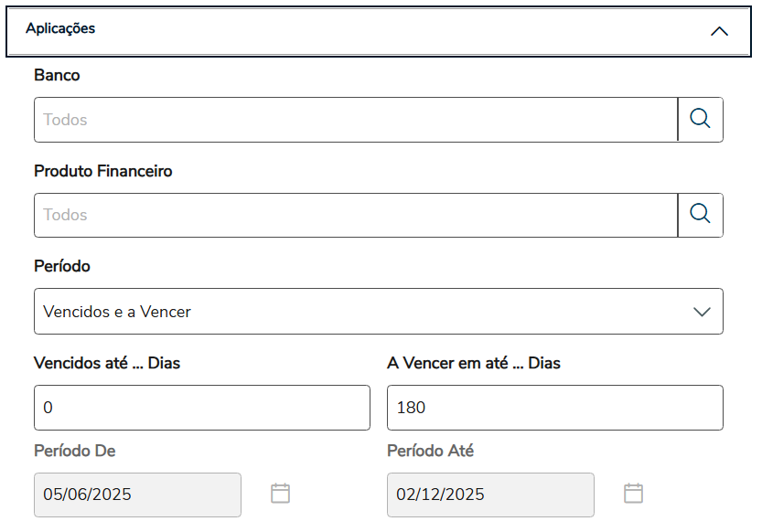Click the Vencidos até Dias field showing 0

(x=201, y=408)
